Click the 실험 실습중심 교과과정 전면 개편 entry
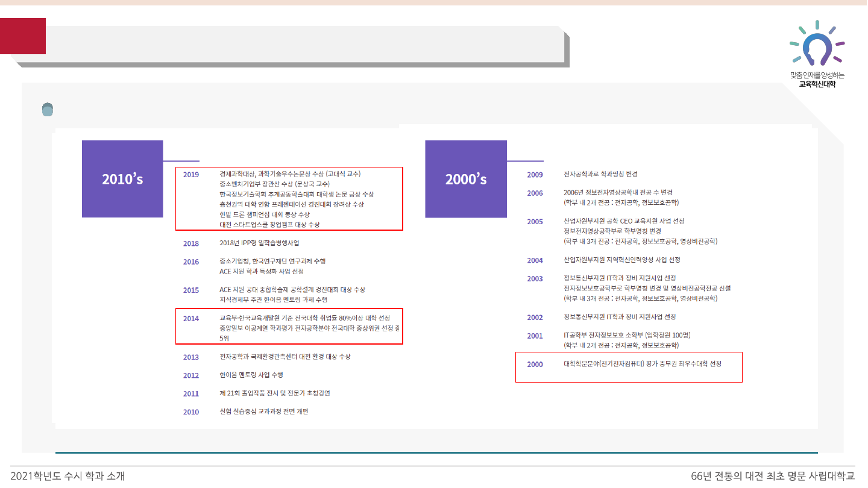Viewport: 868px width, 488px height. (x=265, y=411)
